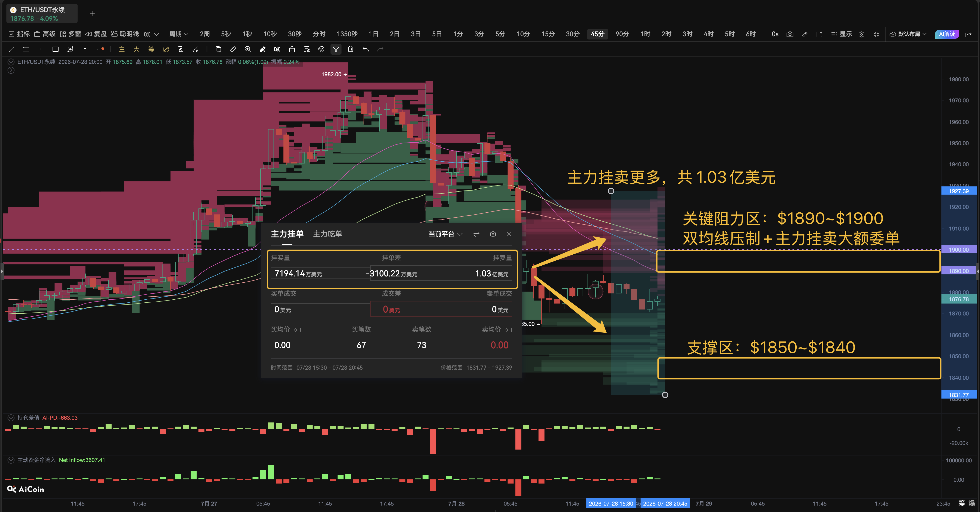Expand the left side panel handle
Image resolution: width=980 pixels, height=512 pixels.
pos(2,271)
